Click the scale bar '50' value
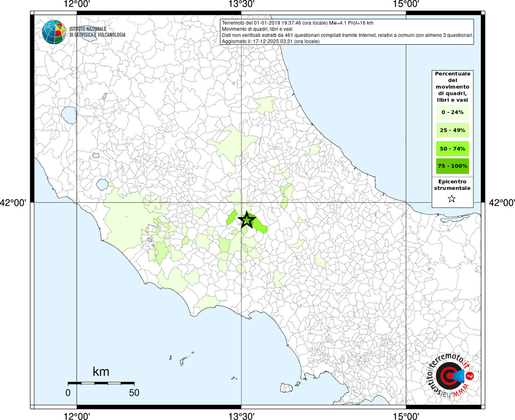This screenshot has width=515, height=420. point(134,393)
